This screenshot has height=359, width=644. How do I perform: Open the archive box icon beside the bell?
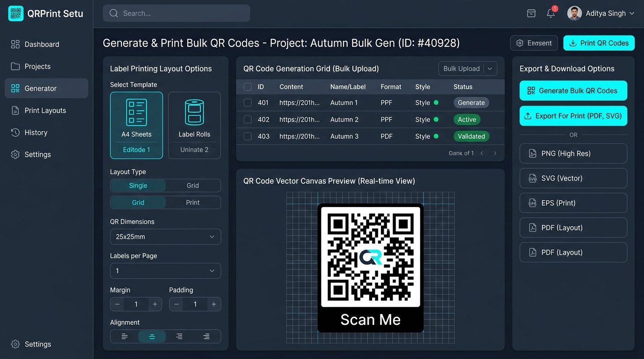tap(531, 14)
